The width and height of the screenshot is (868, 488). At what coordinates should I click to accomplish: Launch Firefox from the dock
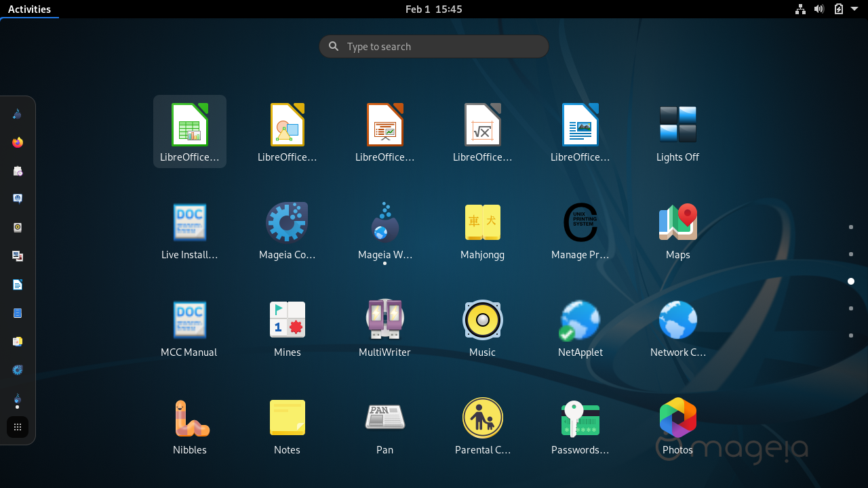click(x=18, y=142)
